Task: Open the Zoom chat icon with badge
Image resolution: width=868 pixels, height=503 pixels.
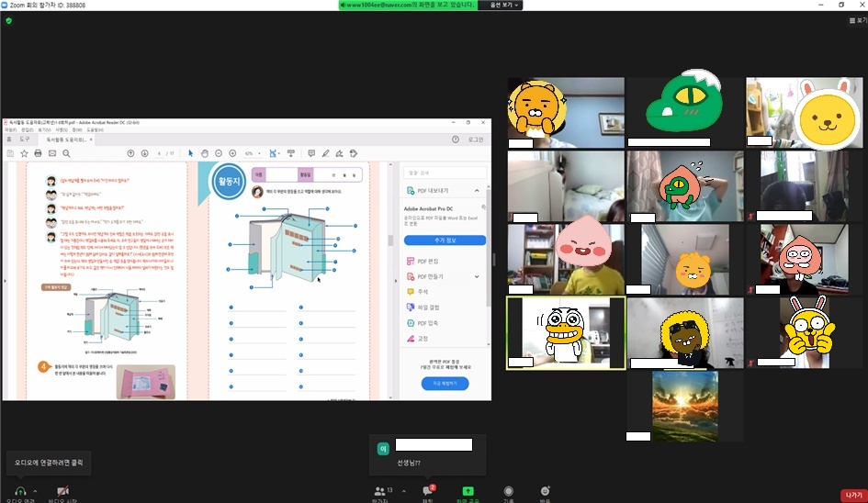Action: pyautogui.click(x=428, y=491)
